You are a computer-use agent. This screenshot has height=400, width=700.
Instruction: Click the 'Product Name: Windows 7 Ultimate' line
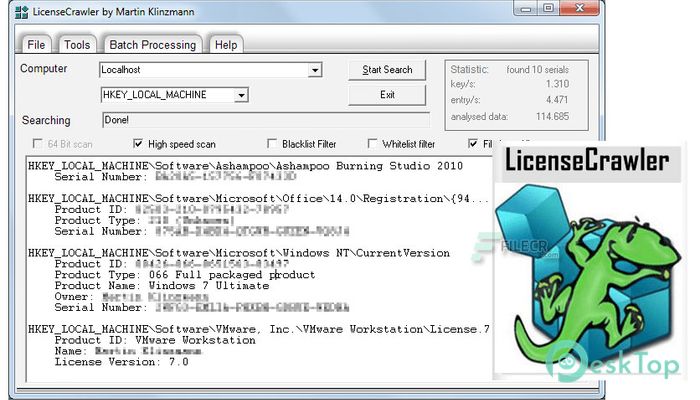click(162, 286)
